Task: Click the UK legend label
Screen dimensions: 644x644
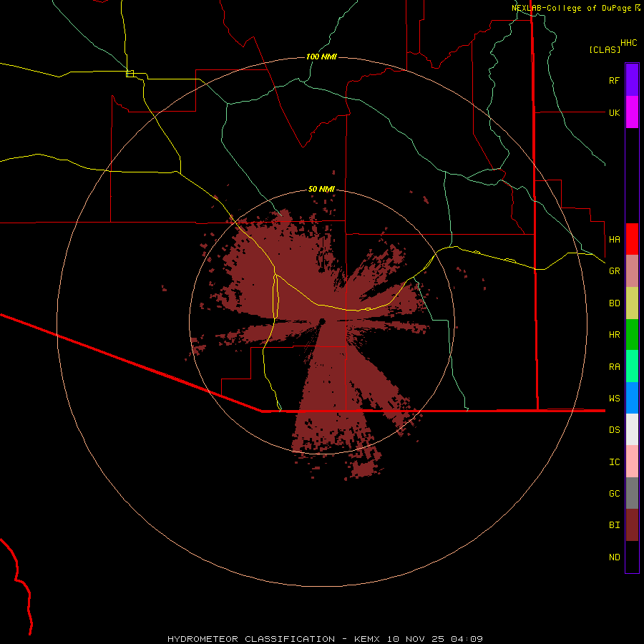Action: (614, 112)
